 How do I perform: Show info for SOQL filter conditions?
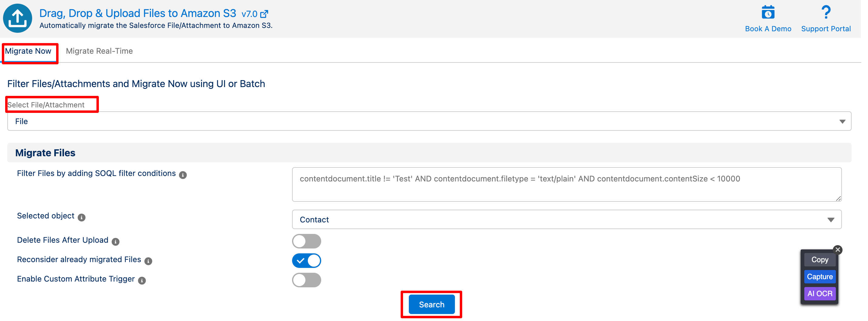click(x=183, y=175)
